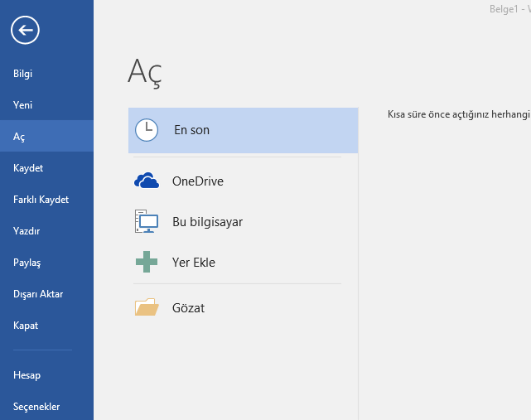Choose the Bu bilgisayar label
Screen dimensions: 531x420
(207, 222)
